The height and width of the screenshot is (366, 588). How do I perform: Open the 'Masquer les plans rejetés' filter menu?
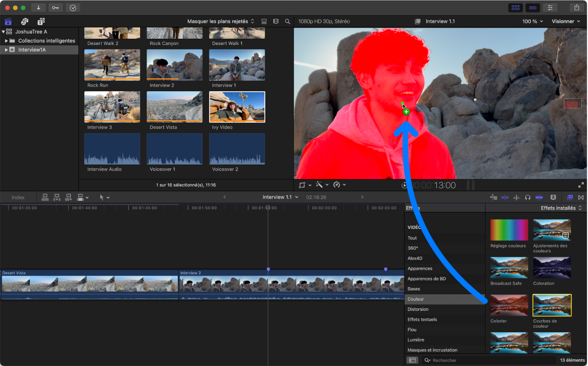tap(221, 21)
